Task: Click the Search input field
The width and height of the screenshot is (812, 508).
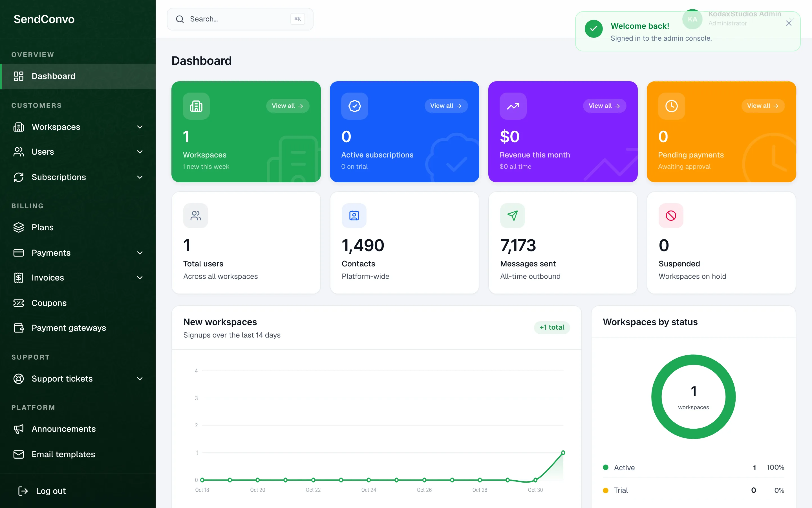Action: pos(240,19)
